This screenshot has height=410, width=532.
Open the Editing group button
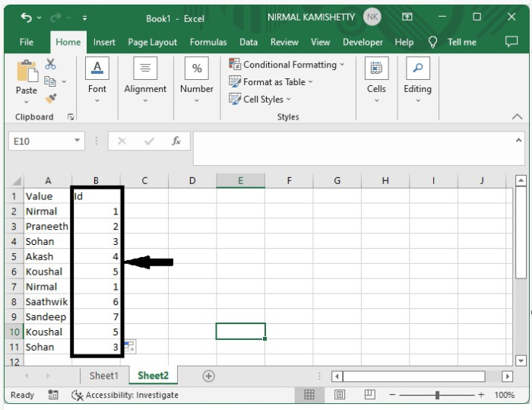pos(417,81)
